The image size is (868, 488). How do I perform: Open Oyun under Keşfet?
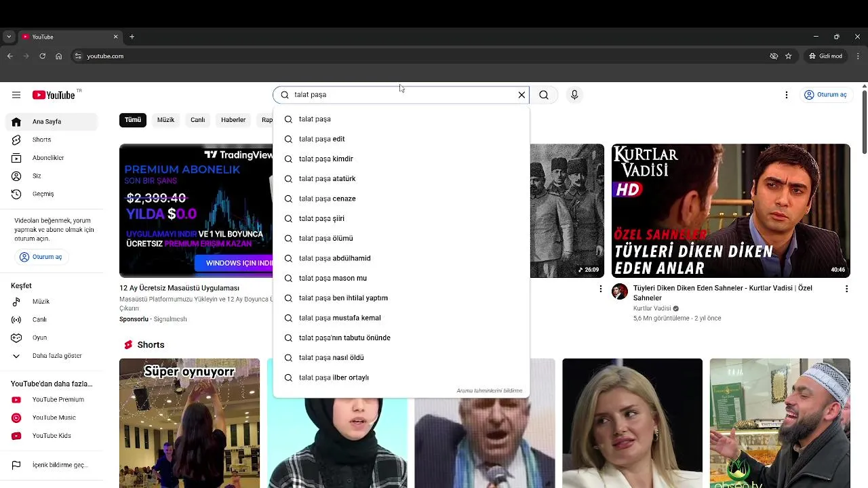coord(52,338)
